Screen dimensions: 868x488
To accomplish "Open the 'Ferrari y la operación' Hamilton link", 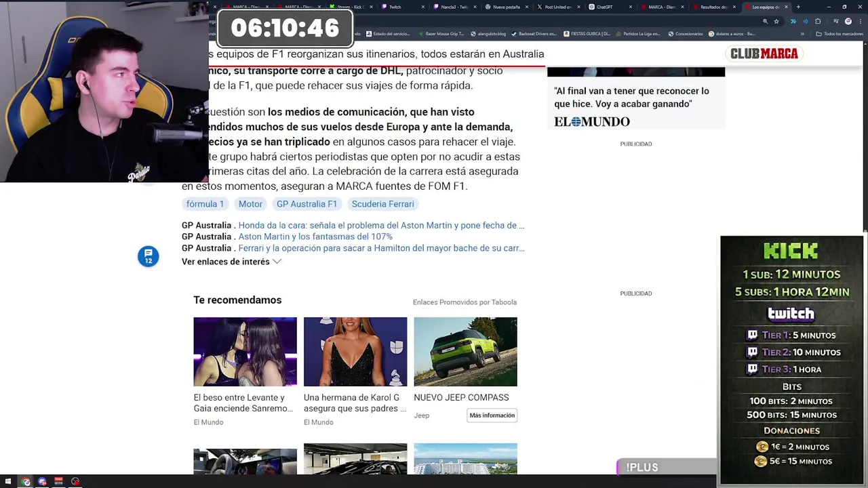I will pos(381,248).
